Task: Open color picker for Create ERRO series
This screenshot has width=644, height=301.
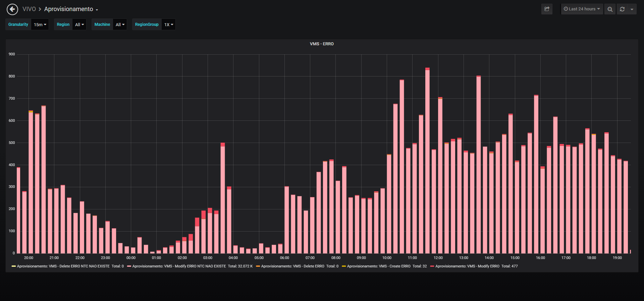Action: (x=344, y=266)
